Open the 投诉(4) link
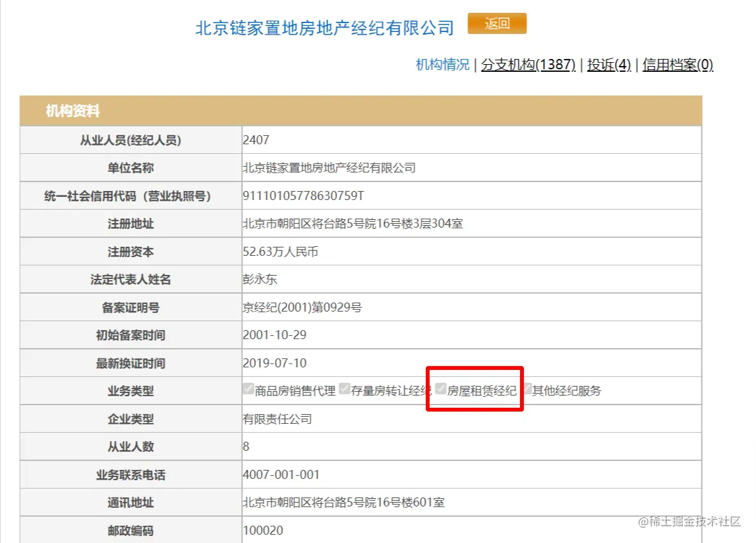This screenshot has width=756, height=543. click(x=609, y=64)
